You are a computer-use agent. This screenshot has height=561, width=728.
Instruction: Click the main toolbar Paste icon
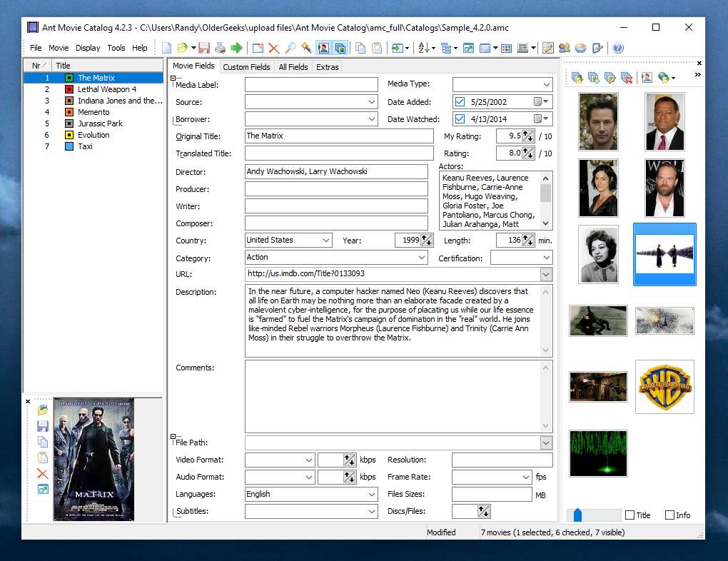pyautogui.click(x=377, y=48)
